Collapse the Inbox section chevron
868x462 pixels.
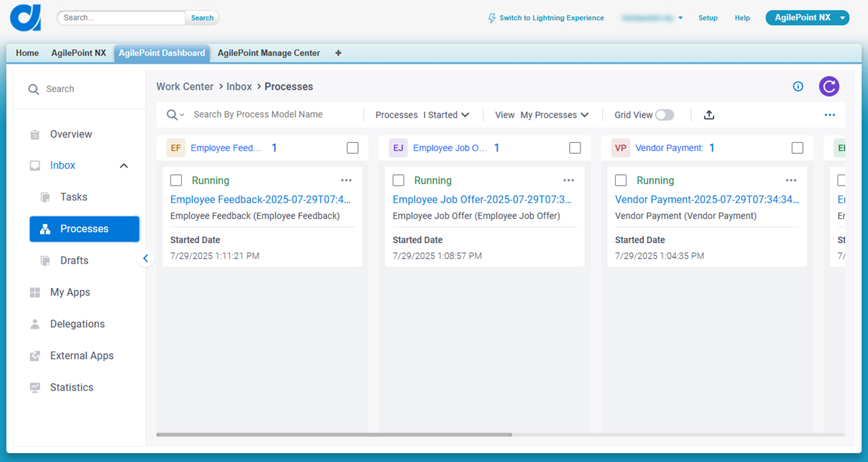(x=123, y=166)
